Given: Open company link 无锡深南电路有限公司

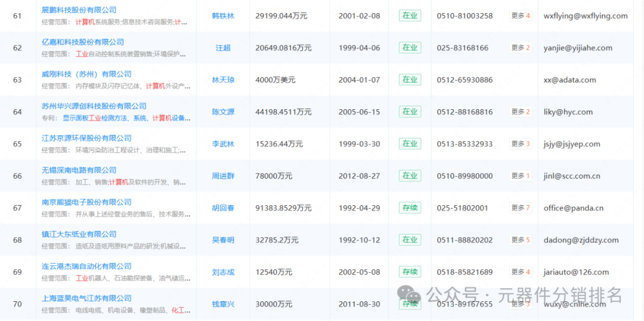Looking at the screenshot, I should [x=79, y=170].
